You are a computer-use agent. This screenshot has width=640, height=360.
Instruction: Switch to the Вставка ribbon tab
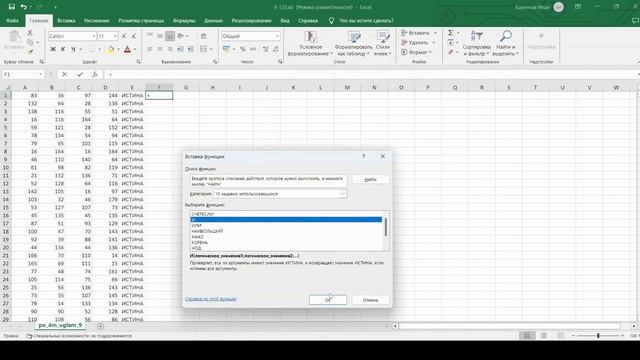pos(66,20)
